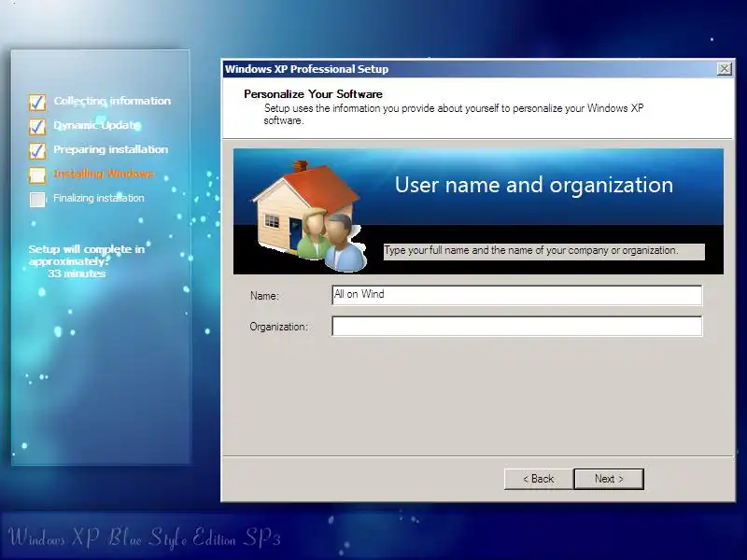747x560 pixels.
Task: Click the 'Installing Windows' step text
Action: [x=104, y=174]
